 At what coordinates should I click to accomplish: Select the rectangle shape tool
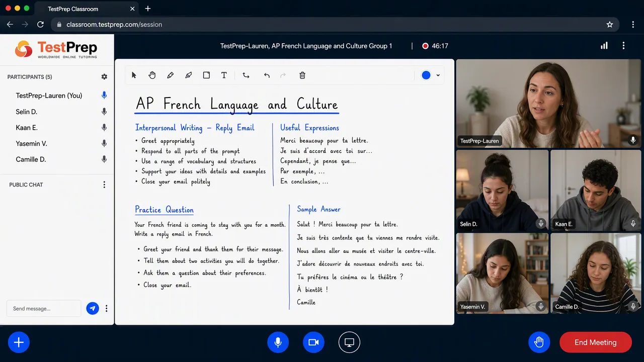tap(206, 75)
